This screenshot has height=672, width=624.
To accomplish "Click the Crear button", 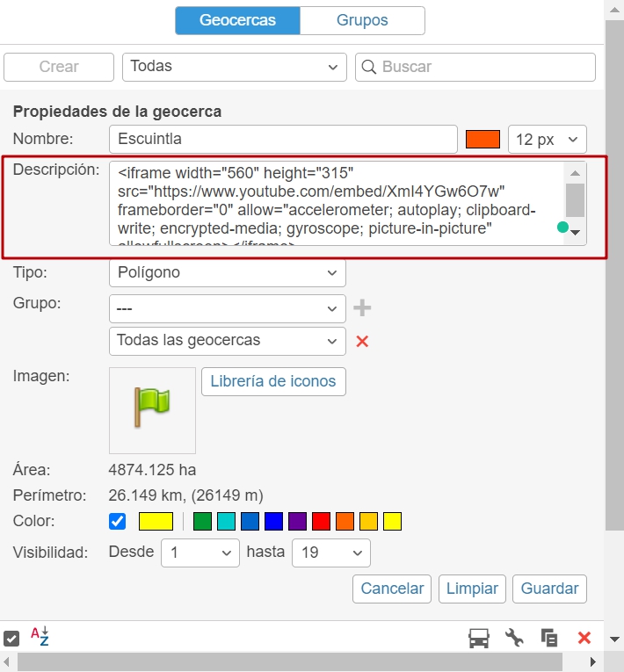I will click(59, 67).
